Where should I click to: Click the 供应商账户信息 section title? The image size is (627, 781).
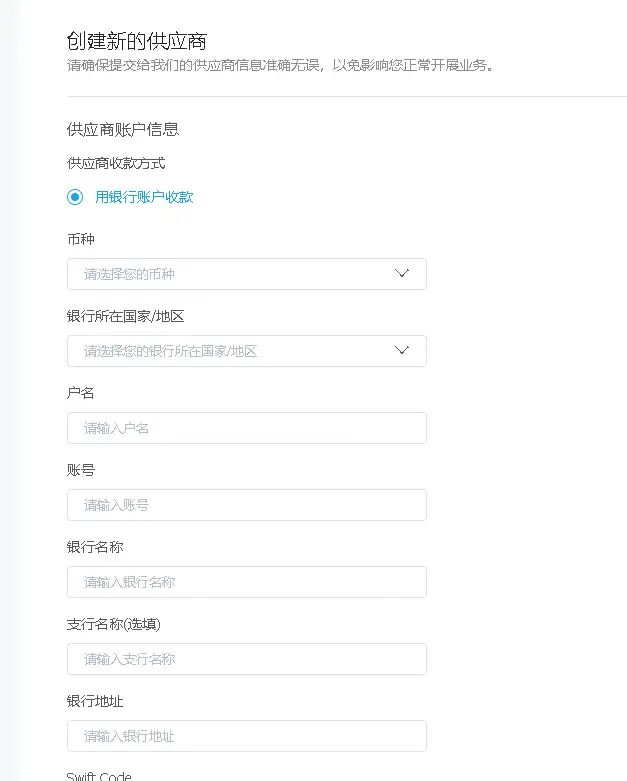tap(123, 129)
